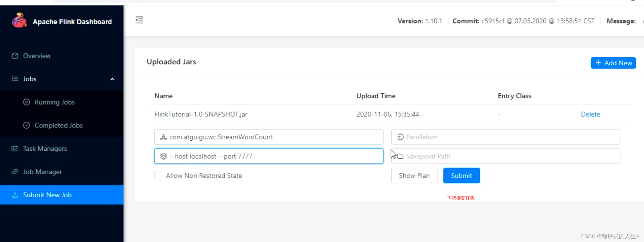
Task: Click the Show Plan button
Action: [x=414, y=176]
